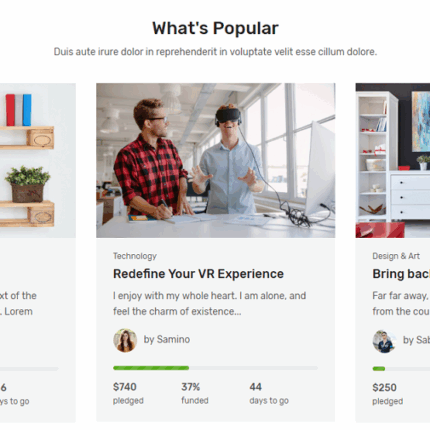Click the I enjoy with my whole heart description
The width and height of the screenshot is (430, 430).
(209, 303)
